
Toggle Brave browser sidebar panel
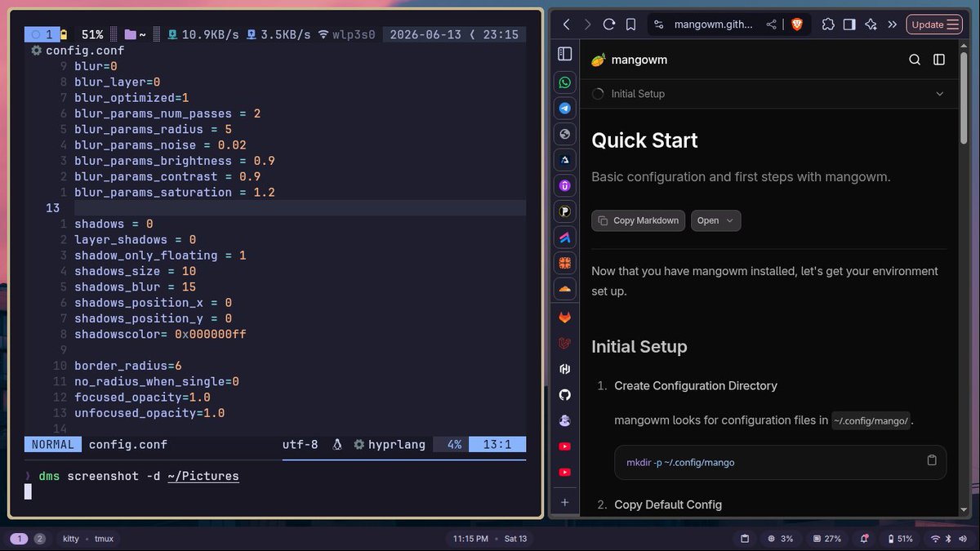click(849, 24)
